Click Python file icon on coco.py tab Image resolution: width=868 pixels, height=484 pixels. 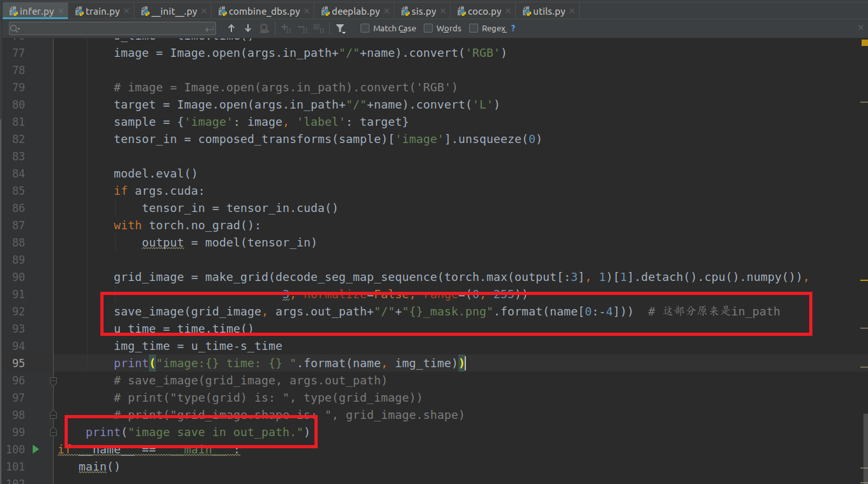[461, 11]
